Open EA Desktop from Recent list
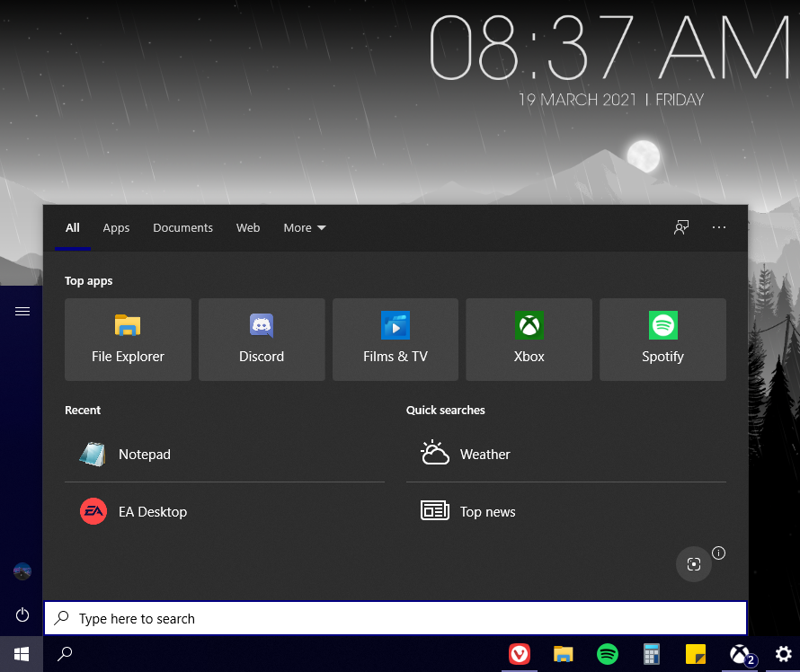800x672 pixels. pyautogui.click(x=225, y=511)
